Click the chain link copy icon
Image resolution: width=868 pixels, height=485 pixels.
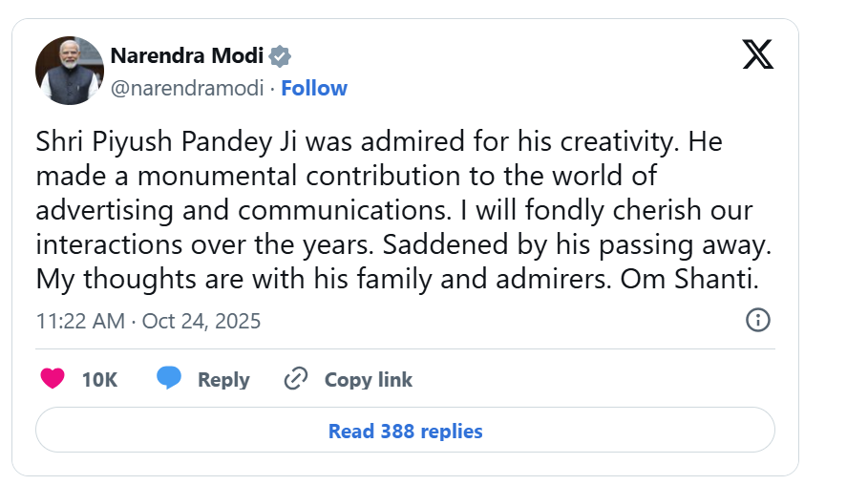pos(296,379)
